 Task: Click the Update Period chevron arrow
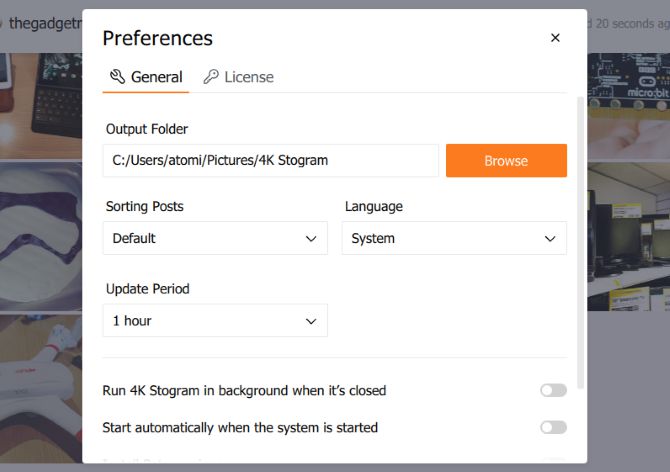click(311, 321)
